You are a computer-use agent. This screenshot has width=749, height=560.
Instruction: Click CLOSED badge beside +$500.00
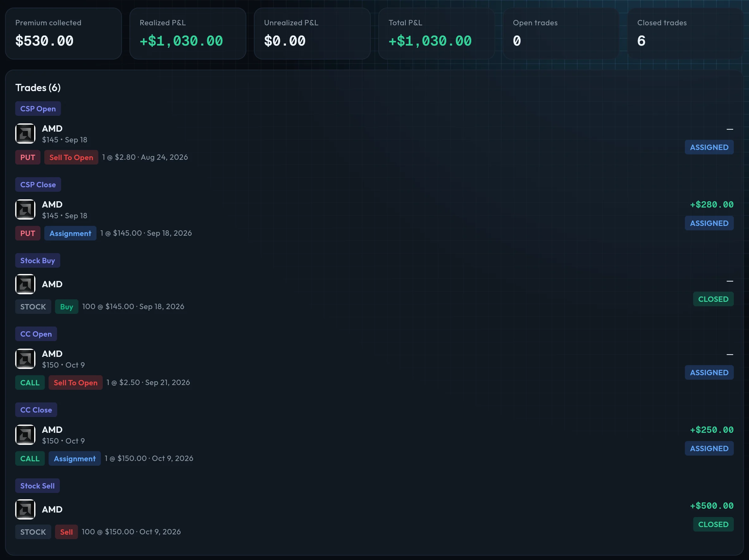pyautogui.click(x=713, y=525)
